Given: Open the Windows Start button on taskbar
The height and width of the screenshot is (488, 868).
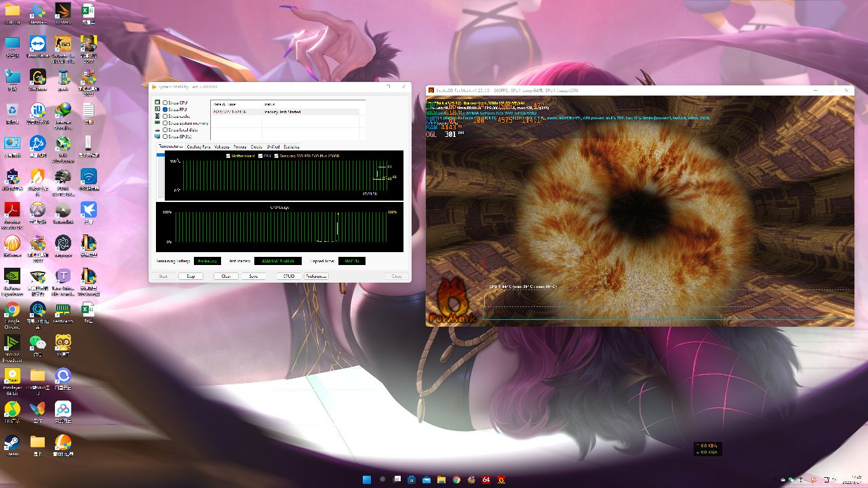Looking at the screenshot, I should tap(366, 480).
